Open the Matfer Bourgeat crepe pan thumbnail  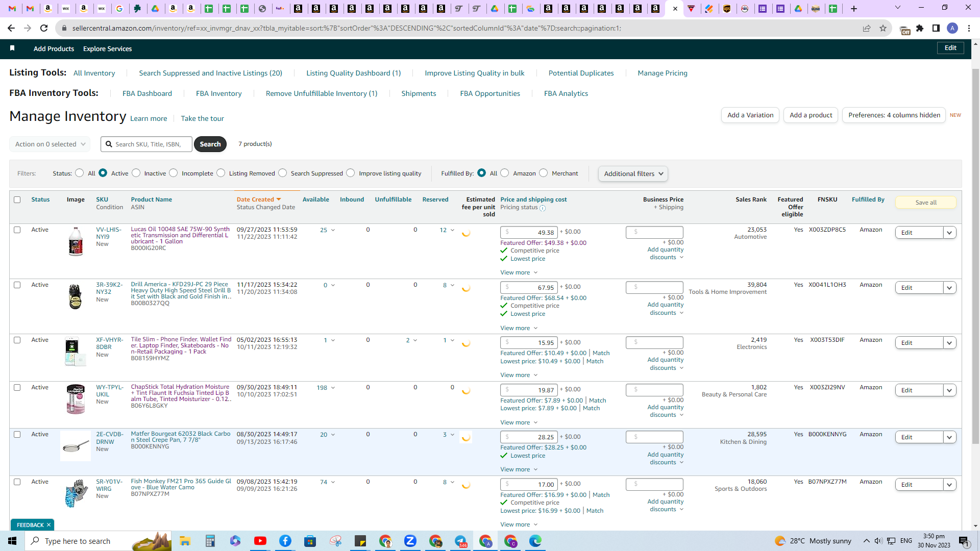point(76,446)
